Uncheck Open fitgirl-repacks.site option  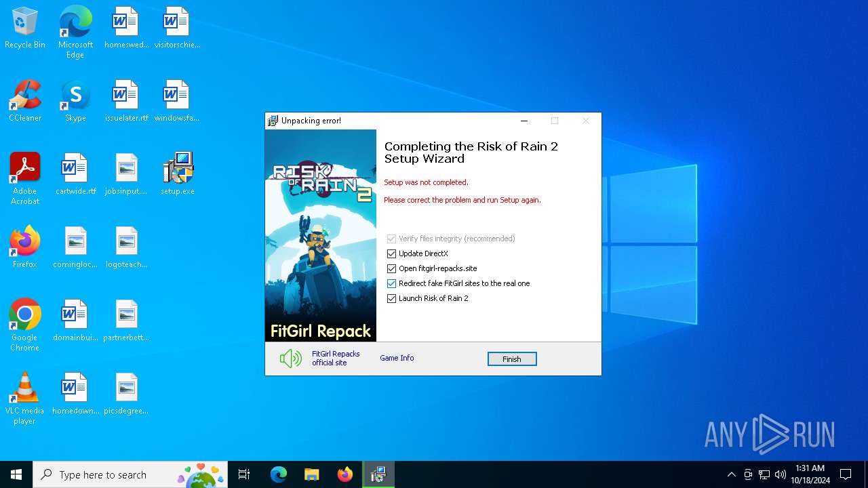click(391, 268)
